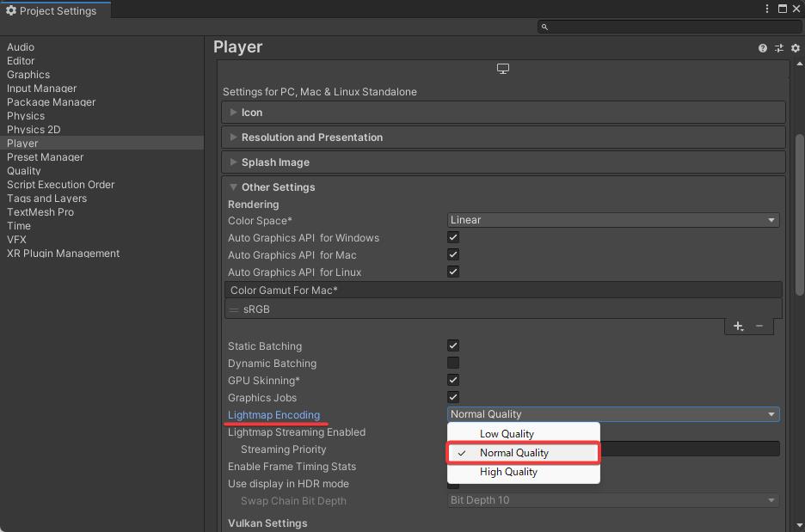
Task: Open the Color Space dropdown
Action: coord(613,220)
